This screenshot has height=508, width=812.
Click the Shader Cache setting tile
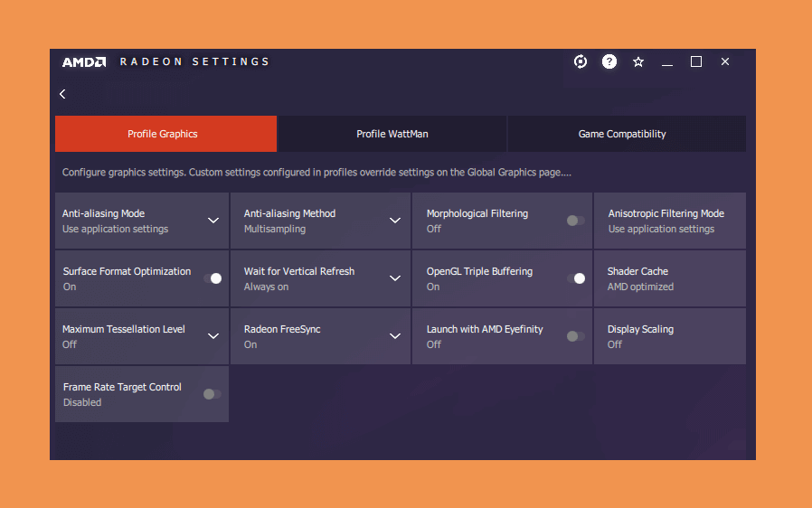(x=670, y=278)
